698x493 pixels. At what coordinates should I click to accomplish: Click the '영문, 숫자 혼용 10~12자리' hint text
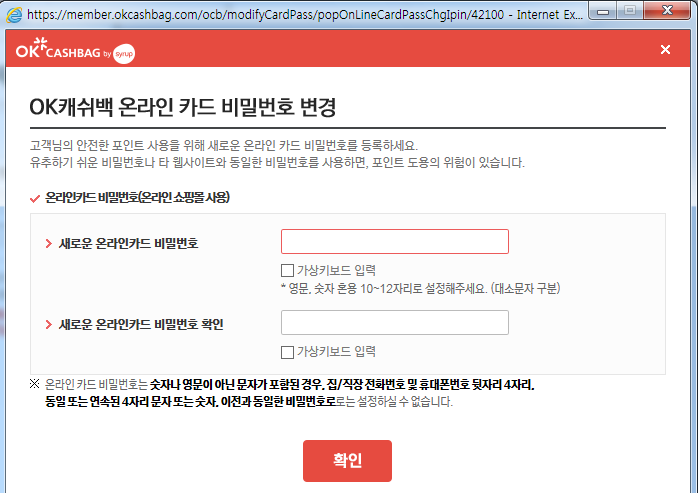421,289
